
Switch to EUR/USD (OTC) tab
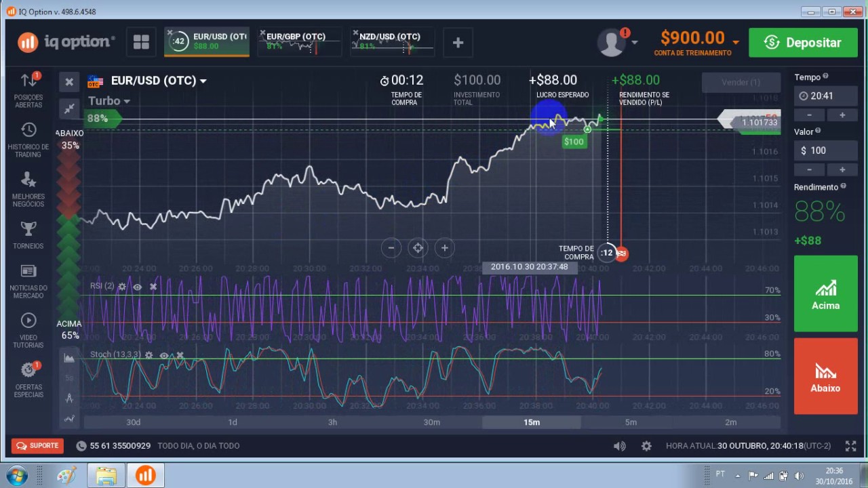[x=207, y=42]
